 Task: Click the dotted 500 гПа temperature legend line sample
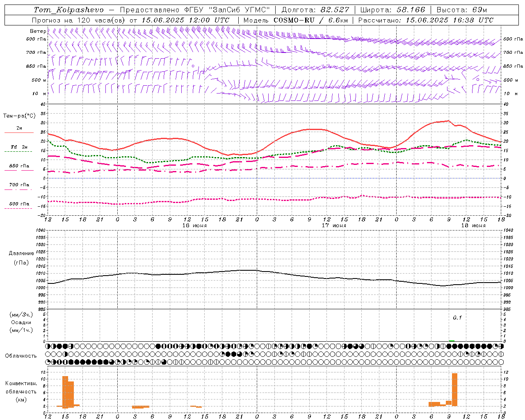tap(18, 208)
